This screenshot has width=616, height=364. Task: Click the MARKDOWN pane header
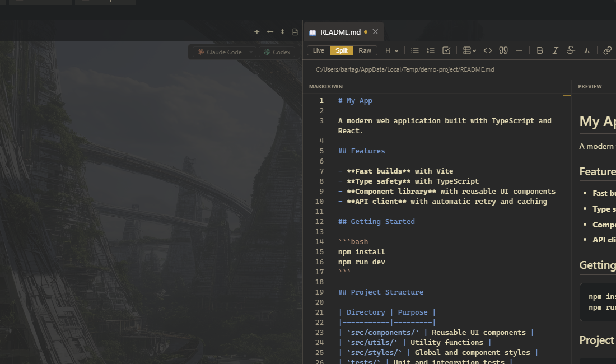point(326,86)
